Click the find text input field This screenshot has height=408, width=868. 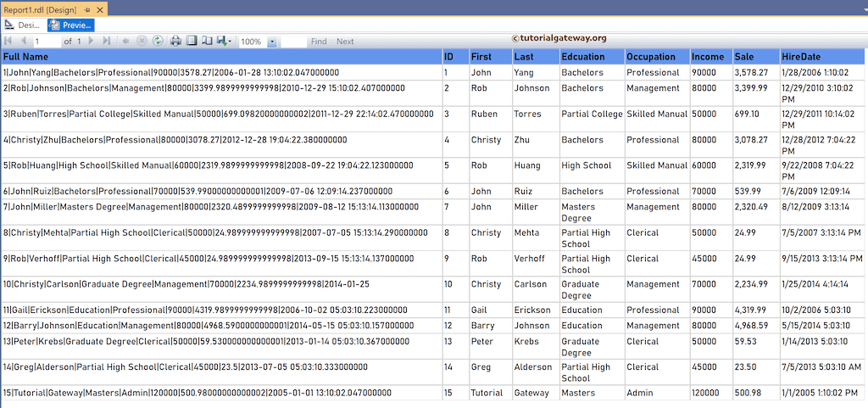point(293,42)
